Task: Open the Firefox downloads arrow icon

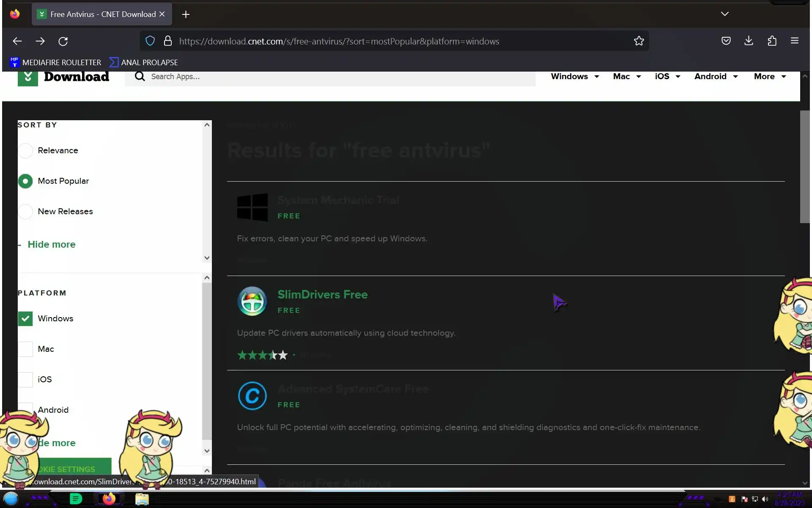Action: point(749,41)
